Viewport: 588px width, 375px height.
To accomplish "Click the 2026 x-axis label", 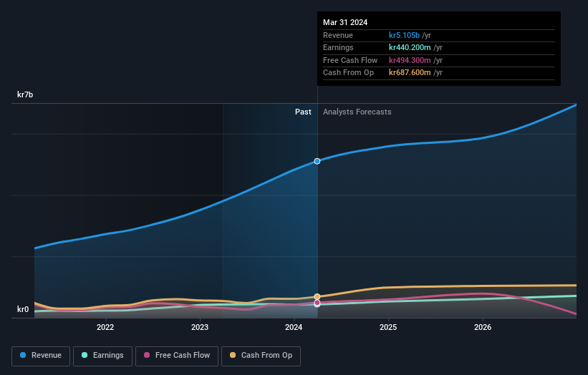I will pos(483,327).
